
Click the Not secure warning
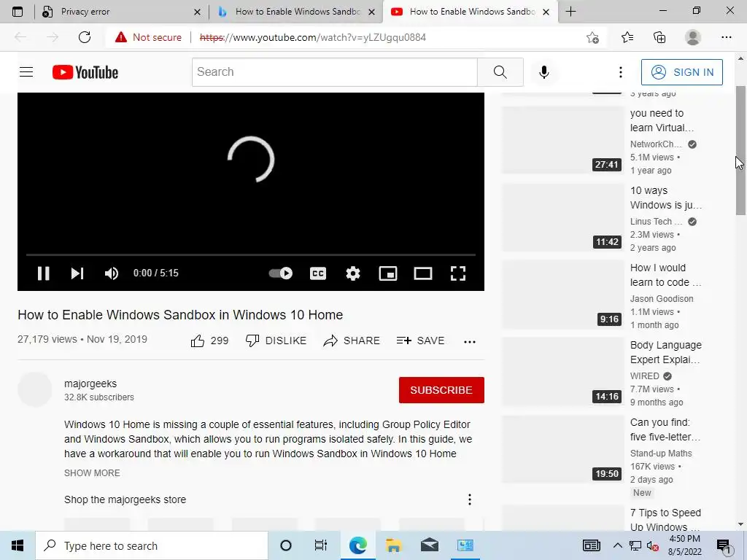pos(148,37)
